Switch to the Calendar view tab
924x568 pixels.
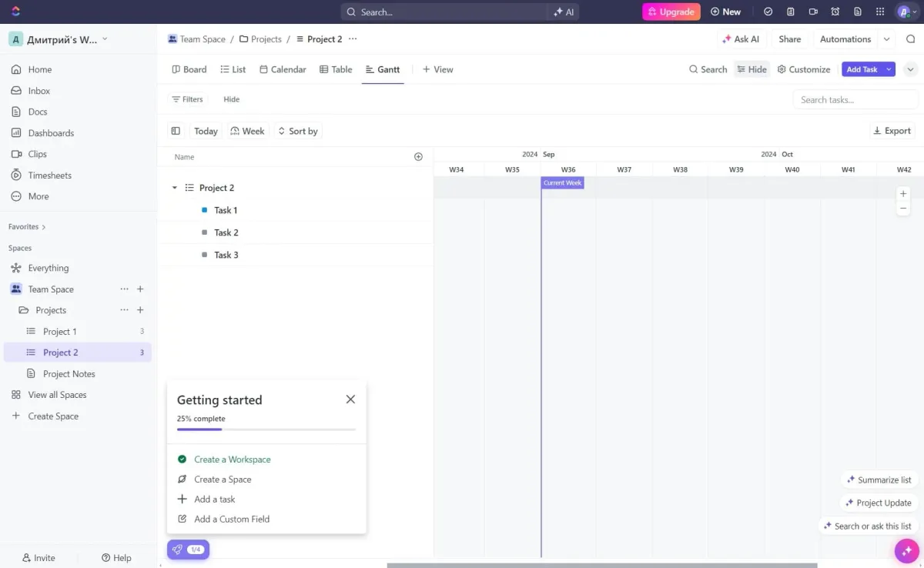click(x=283, y=69)
